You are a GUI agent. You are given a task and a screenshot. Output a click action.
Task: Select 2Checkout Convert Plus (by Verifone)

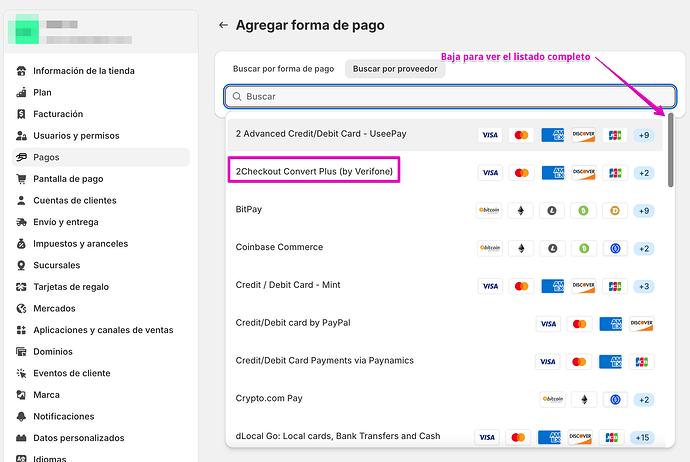(x=445, y=172)
